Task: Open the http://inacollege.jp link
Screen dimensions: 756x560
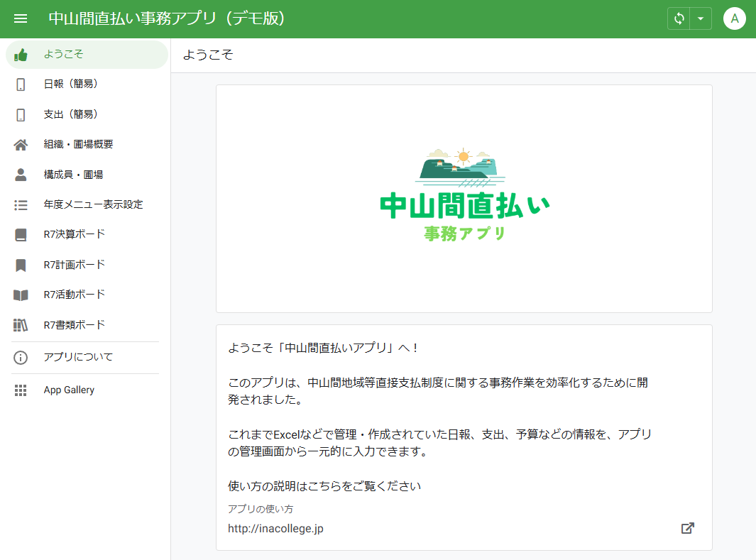Action: [x=275, y=529]
